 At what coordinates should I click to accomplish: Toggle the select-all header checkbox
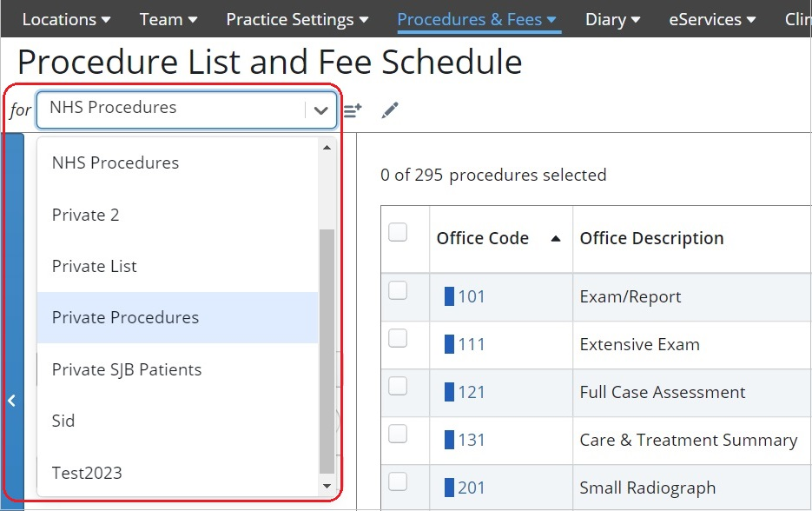[398, 232]
